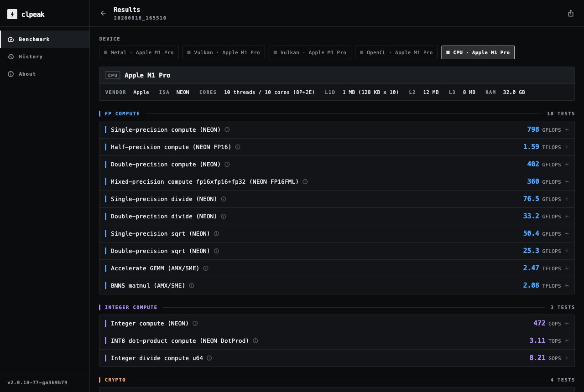Select the OpenCL · Apple M1 Pro device tab
Viewport: 584px width, 392px height.
(396, 52)
